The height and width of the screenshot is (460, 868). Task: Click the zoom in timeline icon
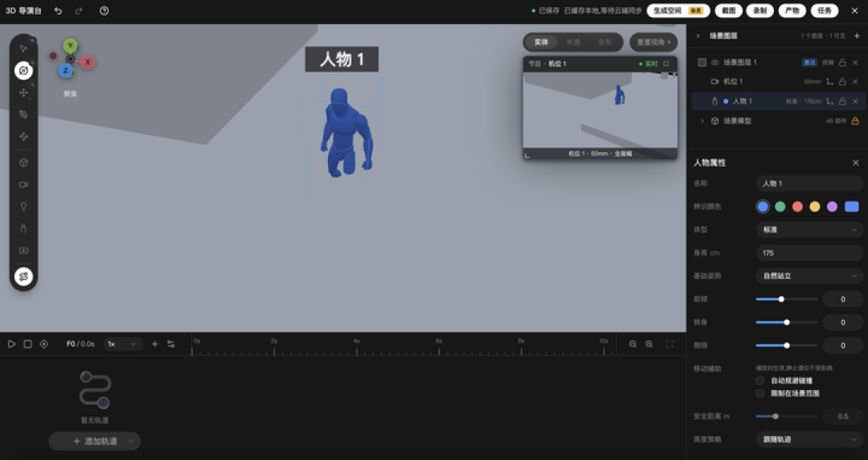(x=649, y=344)
